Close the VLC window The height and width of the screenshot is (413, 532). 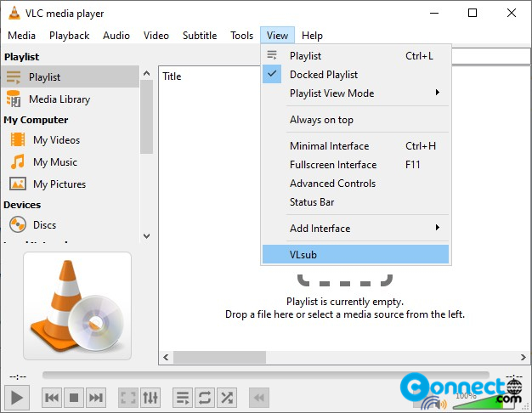pos(512,13)
